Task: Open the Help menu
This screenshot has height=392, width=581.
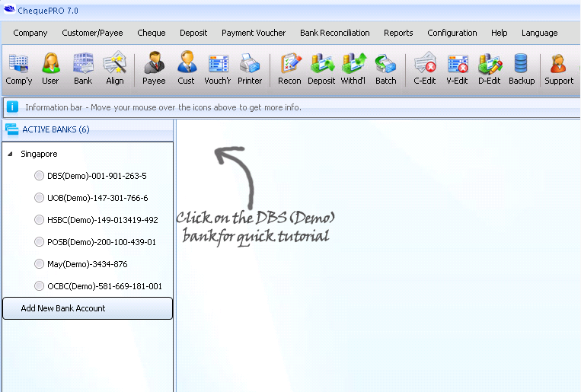Action: pyautogui.click(x=499, y=33)
